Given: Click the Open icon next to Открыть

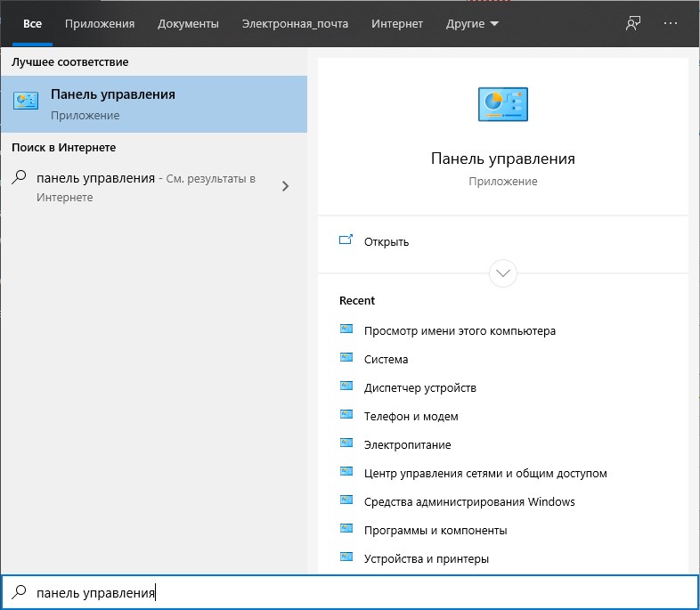Looking at the screenshot, I should click(346, 240).
